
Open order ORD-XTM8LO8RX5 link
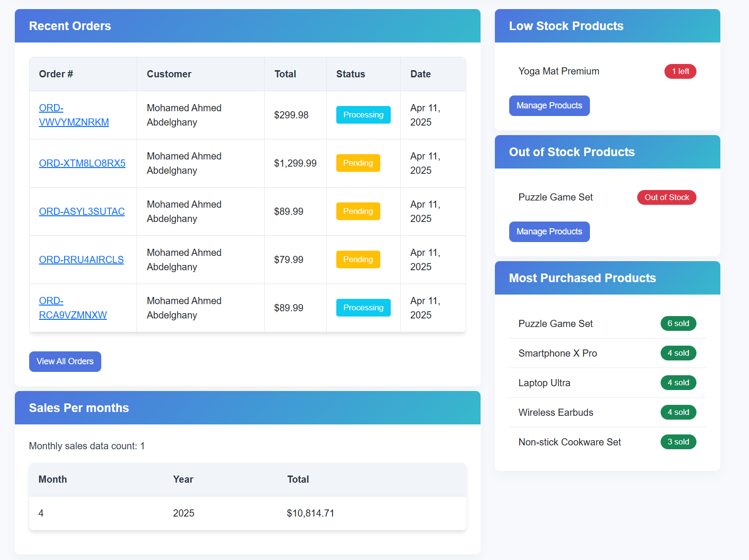pos(82,163)
